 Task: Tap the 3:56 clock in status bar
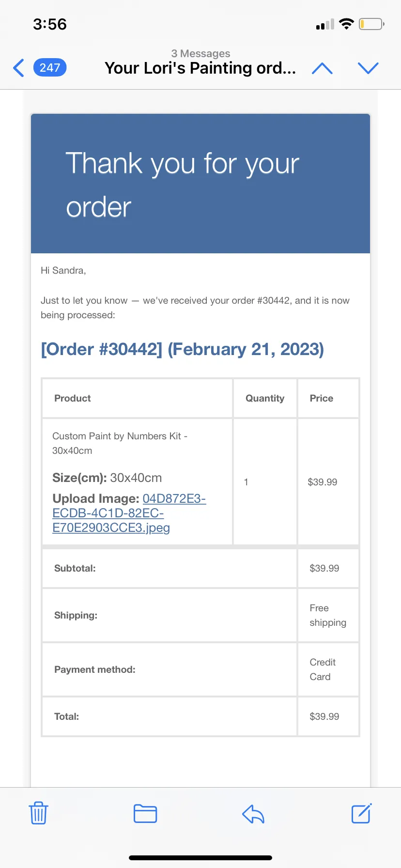(50, 24)
